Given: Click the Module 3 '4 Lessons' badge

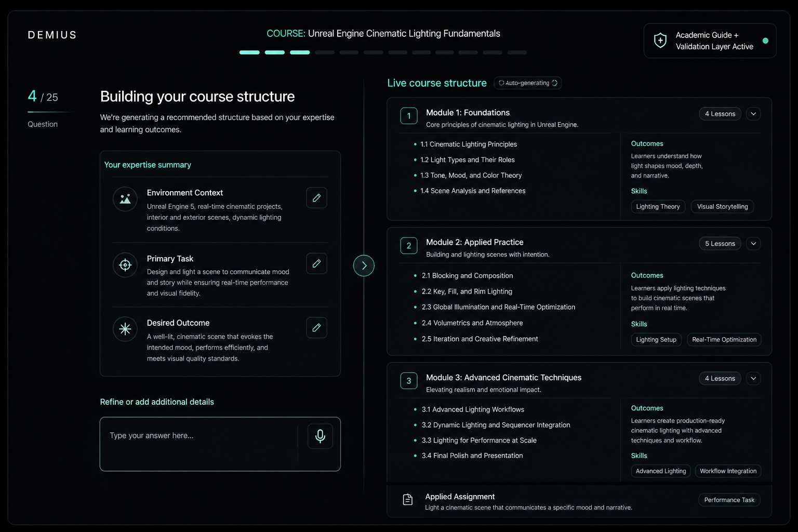Looking at the screenshot, I should point(720,378).
